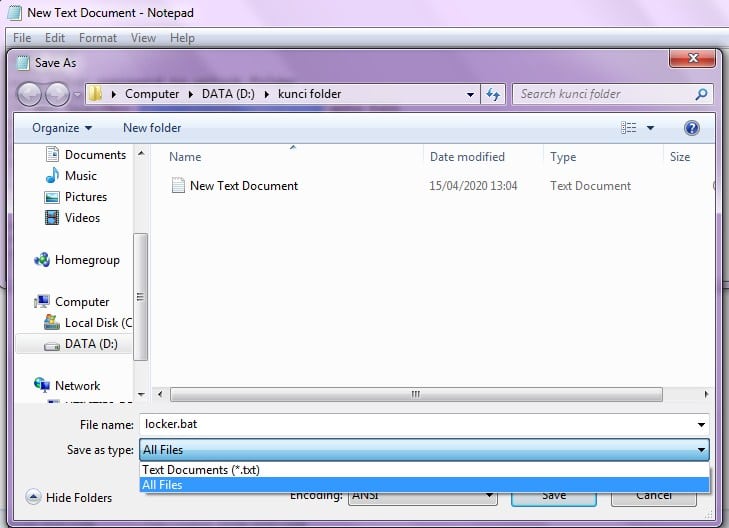
Task: Sort by the Name column header
Action: 185,157
